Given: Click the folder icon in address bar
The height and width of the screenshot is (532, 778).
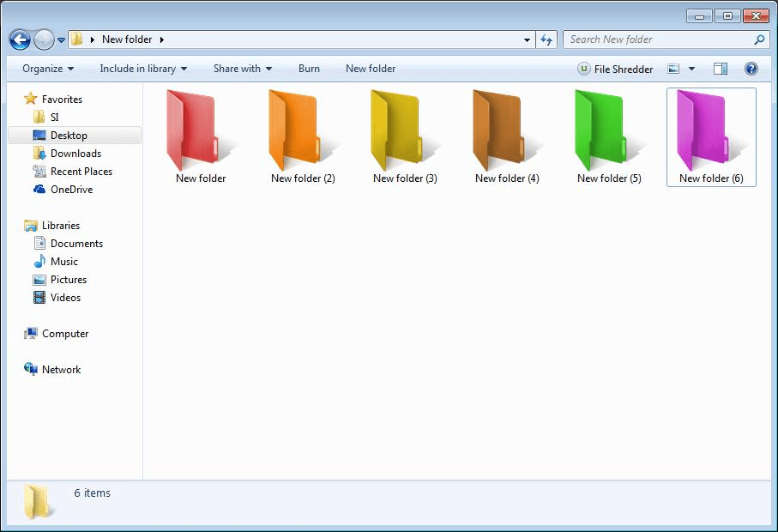Looking at the screenshot, I should pos(77,39).
